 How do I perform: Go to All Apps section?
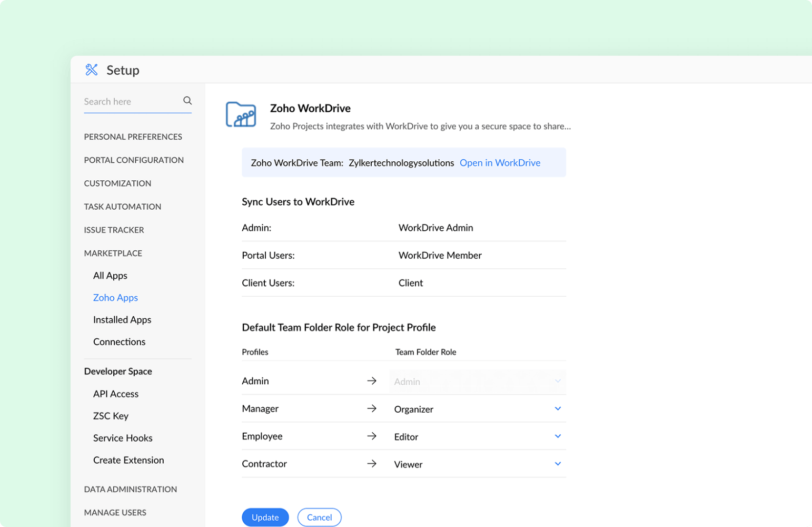tap(110, 276)
